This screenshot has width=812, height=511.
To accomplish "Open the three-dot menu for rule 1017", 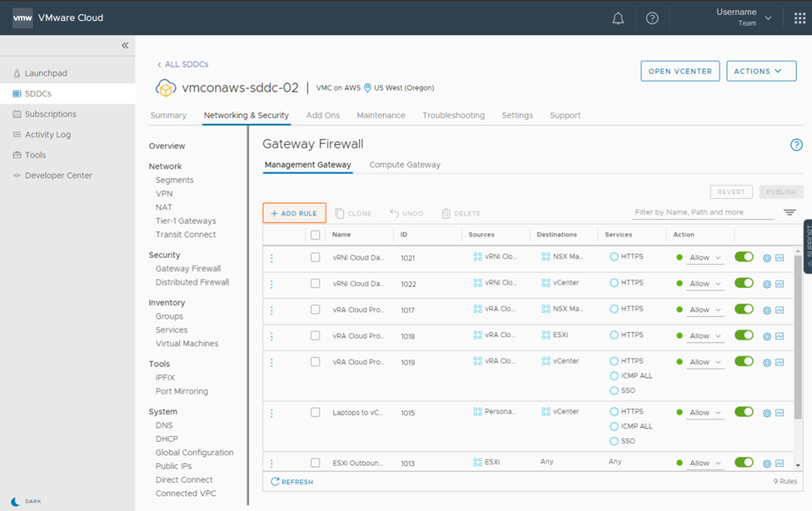I will 271,310.
